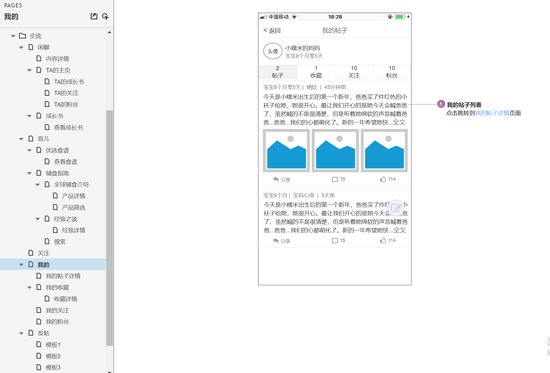Collapse the 辅食指南 tree node
The width and height of the screenshot is (550, 373).
(x=29, y=173)
